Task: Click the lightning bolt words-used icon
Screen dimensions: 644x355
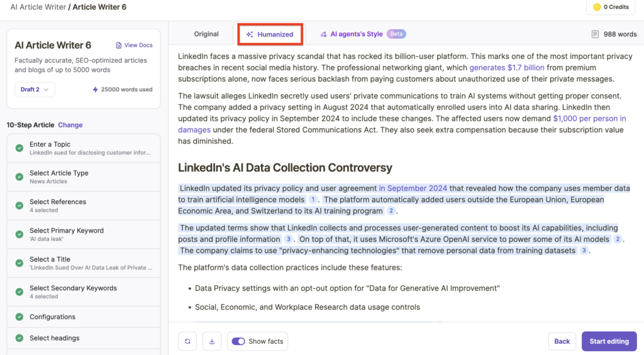Action: pyautogui.click(x=96, y=89)
